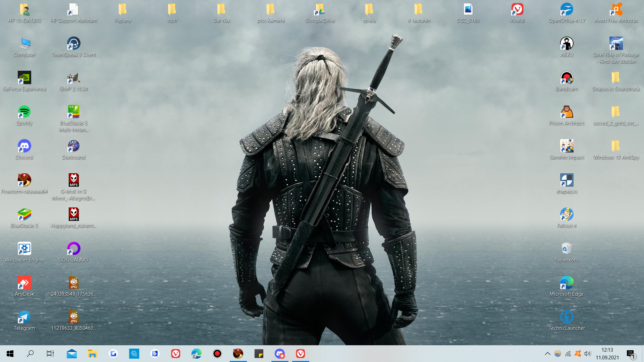Click the taskbar search magnifier

[30, 354]
